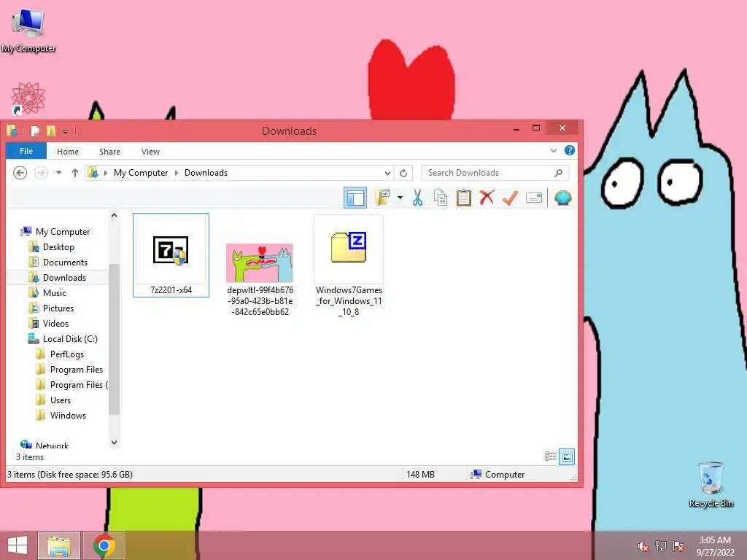Open the Recycle Bin on desktop
This screenshot has height=560, width=747.
(x=711, y=484)
